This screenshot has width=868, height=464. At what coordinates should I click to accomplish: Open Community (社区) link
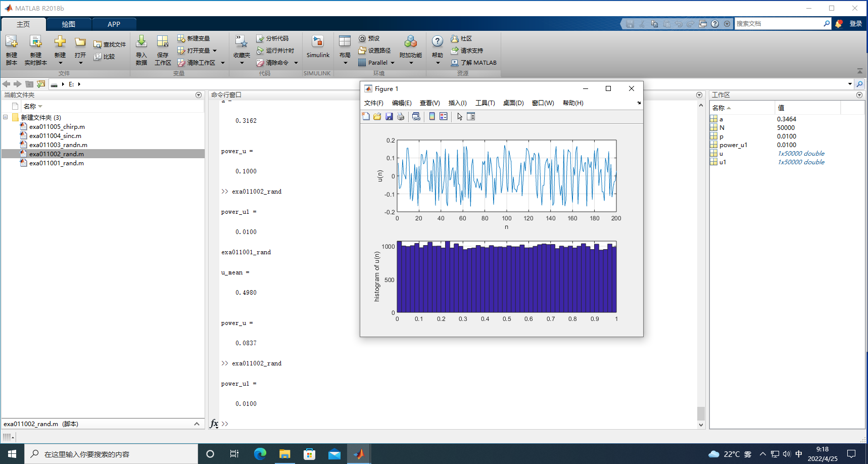pos(461,38)
